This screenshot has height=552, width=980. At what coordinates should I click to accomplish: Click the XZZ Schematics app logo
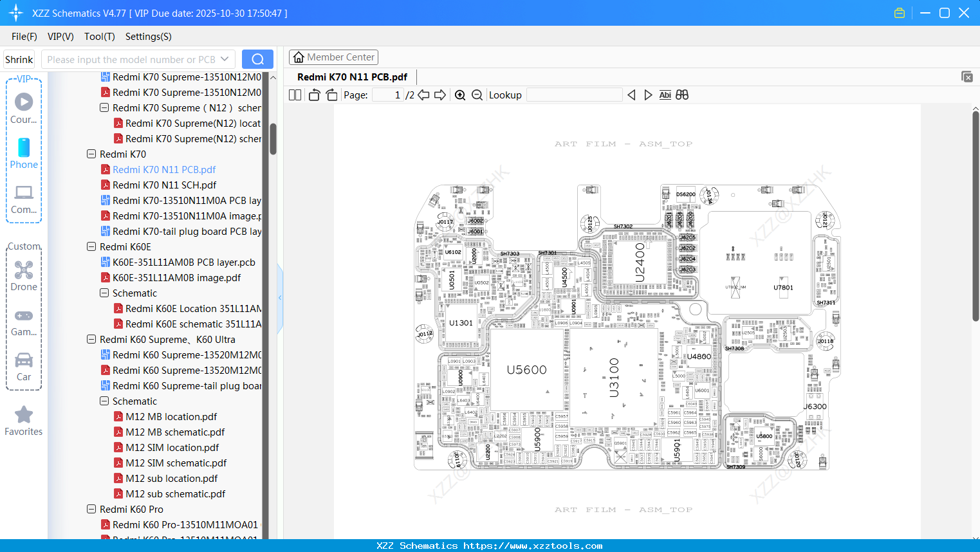tap(16, 13)
